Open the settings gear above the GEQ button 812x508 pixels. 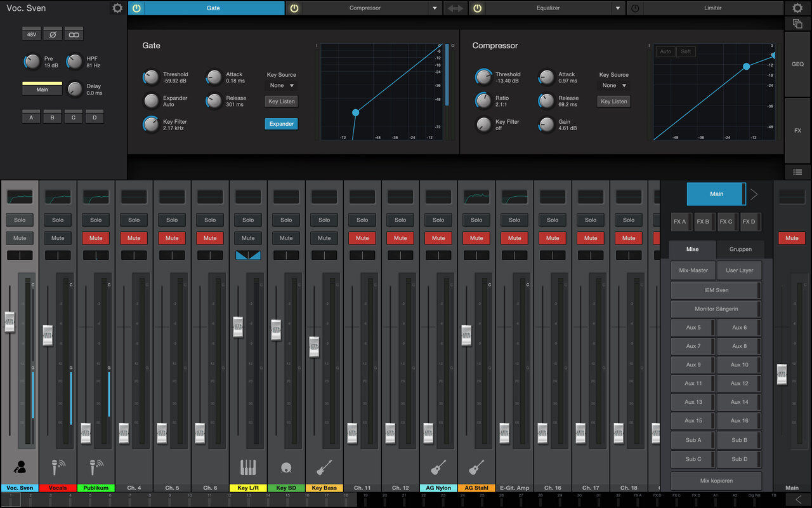point(797,8)
